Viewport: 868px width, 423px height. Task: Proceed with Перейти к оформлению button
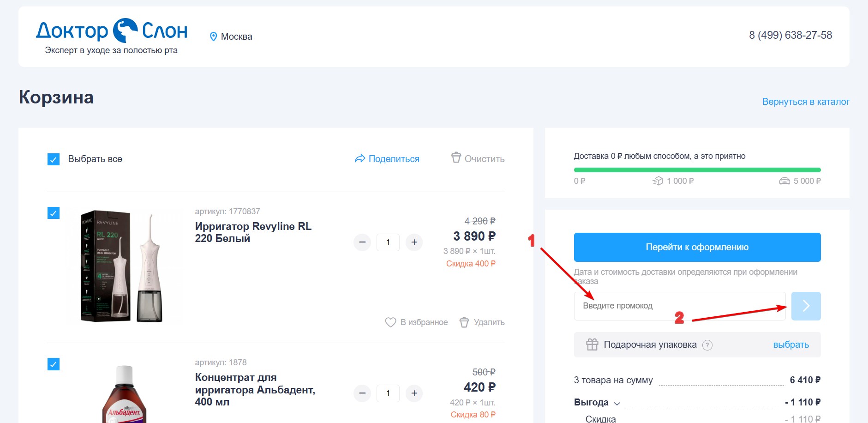[x=697, y=247]
